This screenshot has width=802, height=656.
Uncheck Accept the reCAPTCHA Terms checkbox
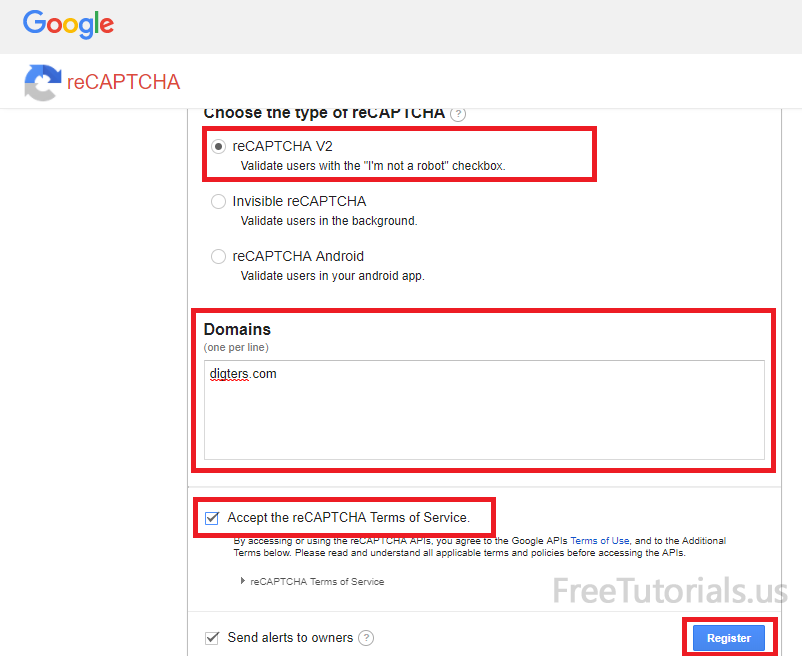coord(211,518)
